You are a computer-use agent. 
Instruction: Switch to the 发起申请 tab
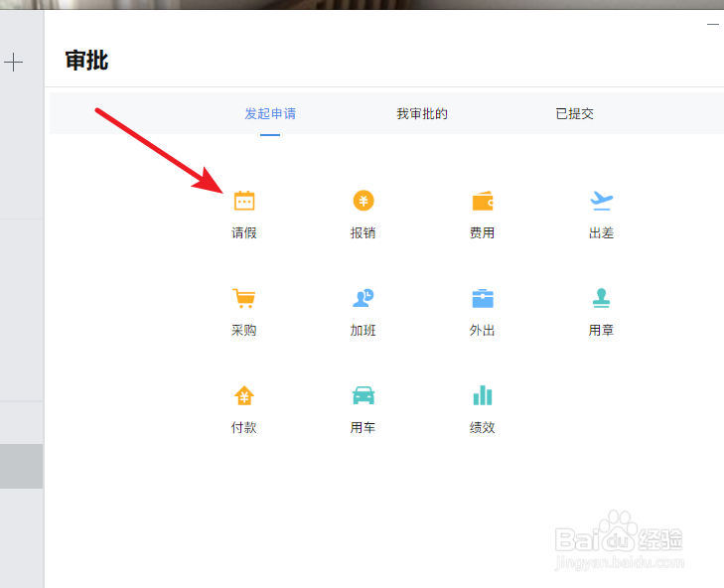pos(270,113)
